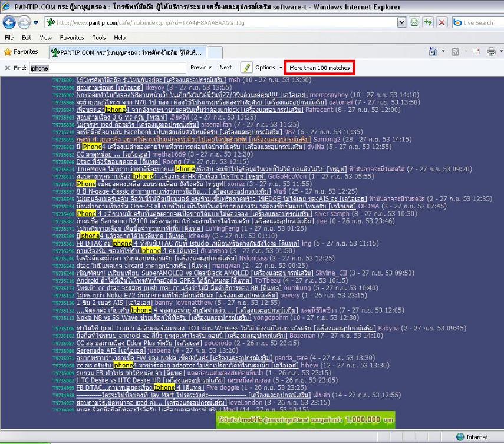Expand the address bar history dropdown
This screenshot has width=504, height=444.
coord(401,23)
